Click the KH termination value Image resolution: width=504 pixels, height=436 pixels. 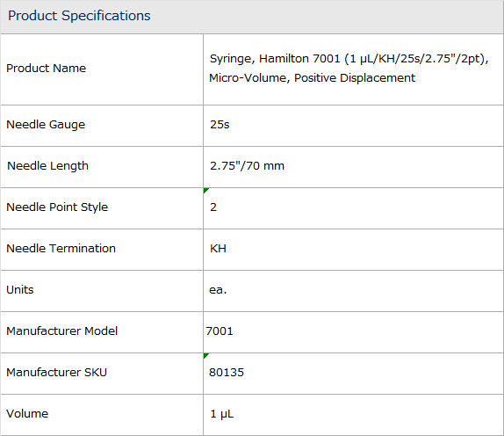(218, 249)
